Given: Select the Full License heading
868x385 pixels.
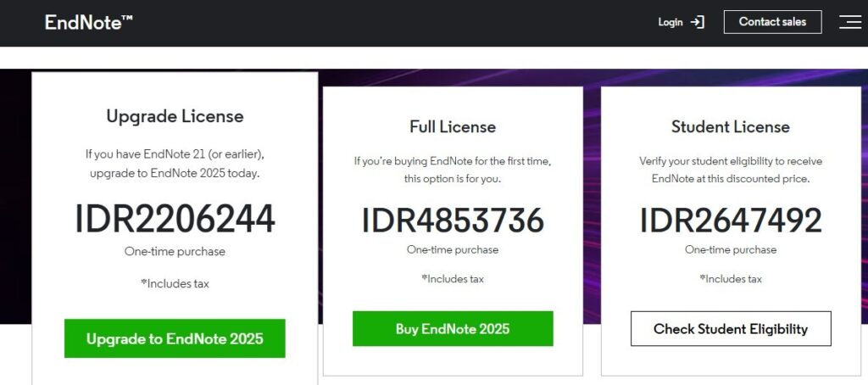Looking at the screenshot, I should [x=453, y=127].
